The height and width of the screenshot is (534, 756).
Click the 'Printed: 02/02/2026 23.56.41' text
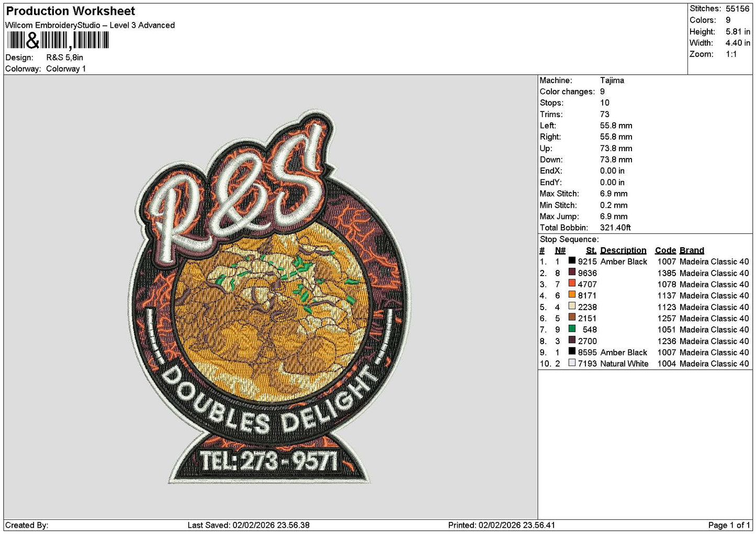(x=502, y=525)
